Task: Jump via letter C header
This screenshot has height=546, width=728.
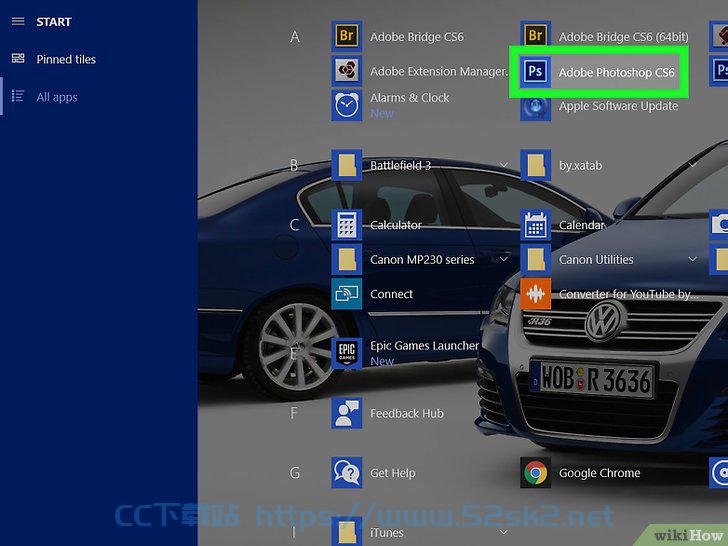Action: coord(294,225)
